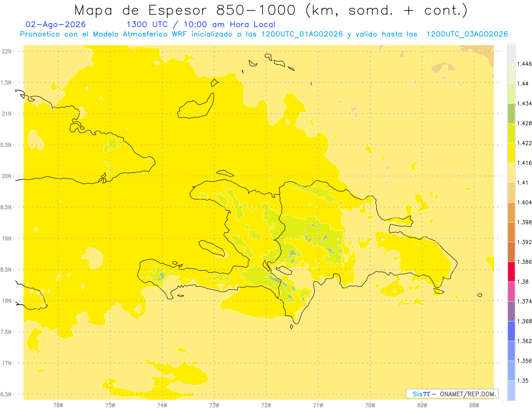Click the 71W longitude axis label

(318, 405)
